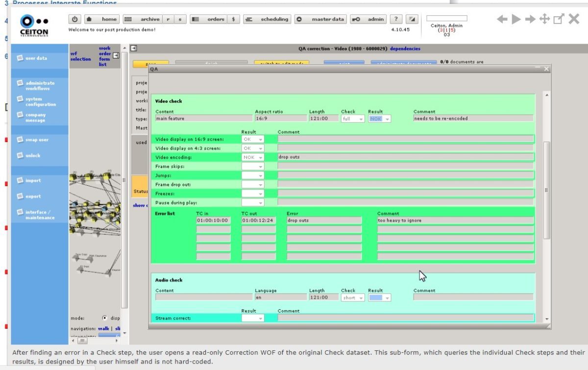
Task: Open Result dropdown for Frame skips
Action: [253, 167]
